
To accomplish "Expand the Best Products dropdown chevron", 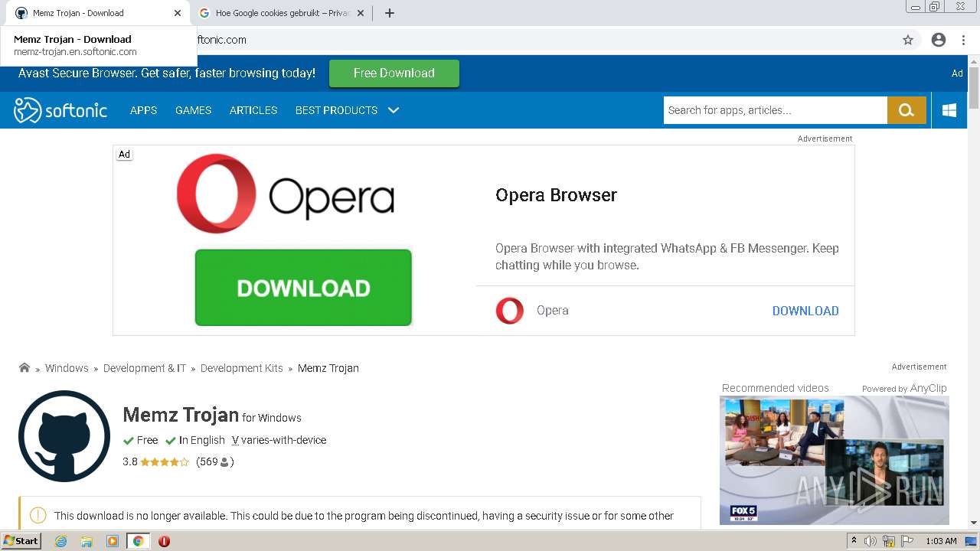I will tap(394, 110).
